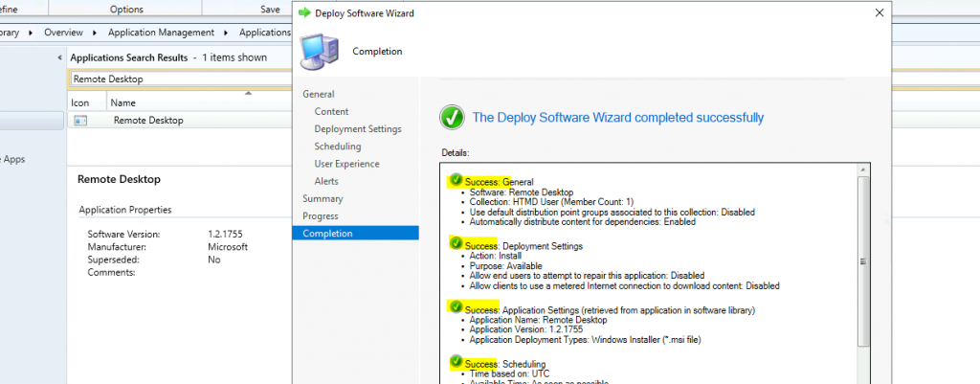Click Comments label in application properties
The height and width of the screenshot is (384, 980).
(111, 272)
